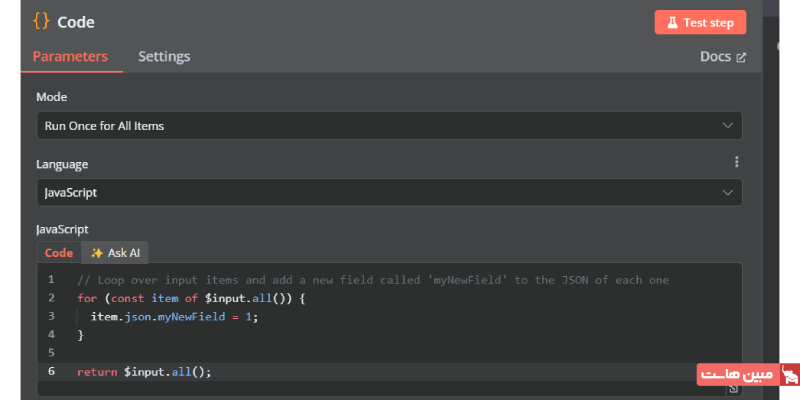
Task: Click the expand editor icon at code corner
Action: 735,390
